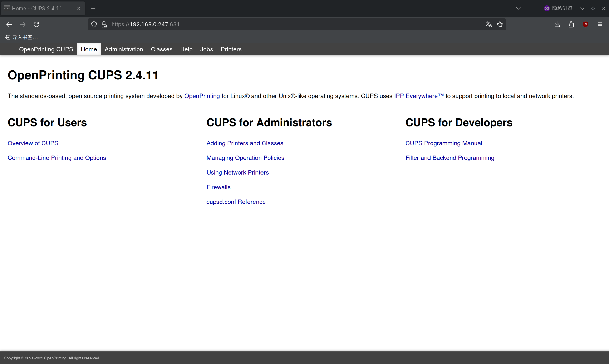Open Command-Line Printing and Options

tap(57, 158)
